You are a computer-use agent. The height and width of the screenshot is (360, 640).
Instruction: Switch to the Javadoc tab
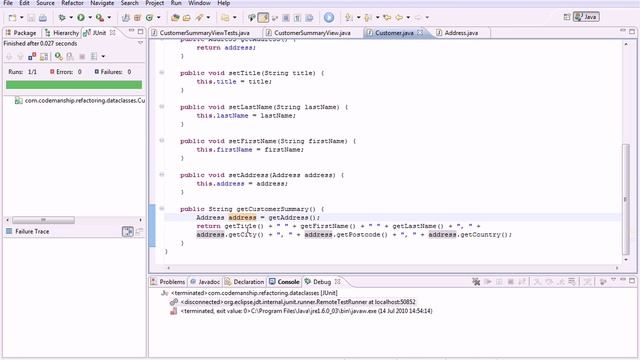205,282
